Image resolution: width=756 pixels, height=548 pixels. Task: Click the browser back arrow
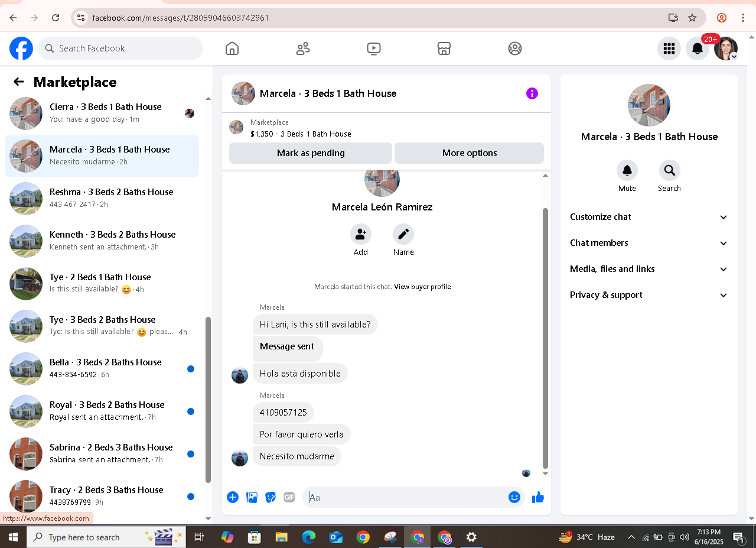(13, 18)
